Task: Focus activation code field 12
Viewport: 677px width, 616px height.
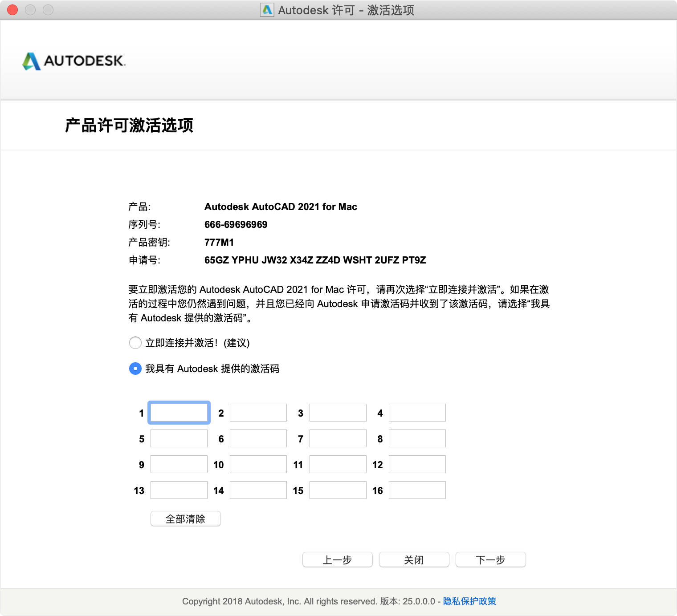Action: [x=417, y=464]
